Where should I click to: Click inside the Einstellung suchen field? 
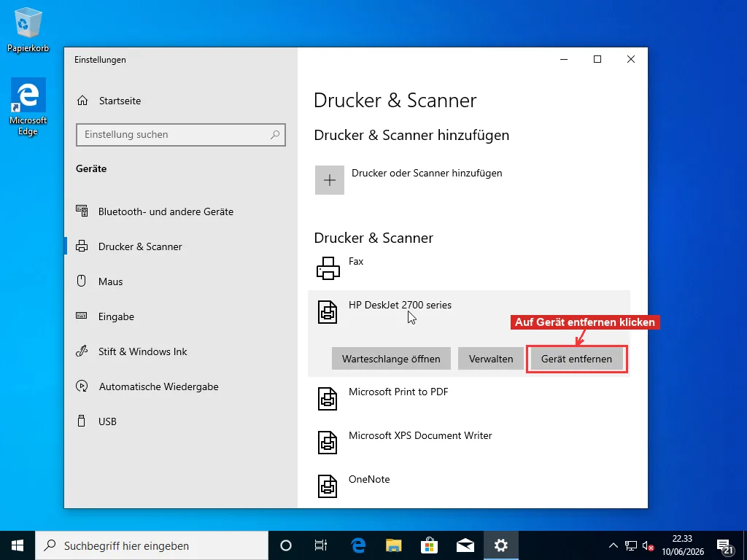(x=181, y=135)
